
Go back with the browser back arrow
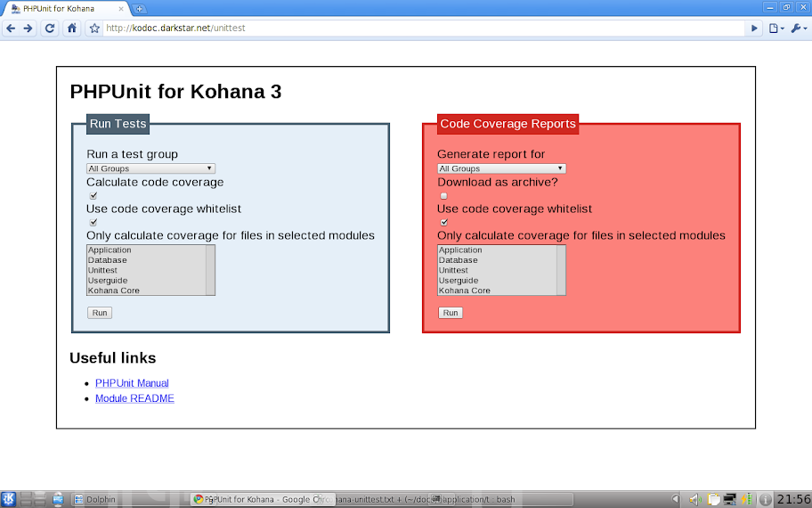coord(11,28)
